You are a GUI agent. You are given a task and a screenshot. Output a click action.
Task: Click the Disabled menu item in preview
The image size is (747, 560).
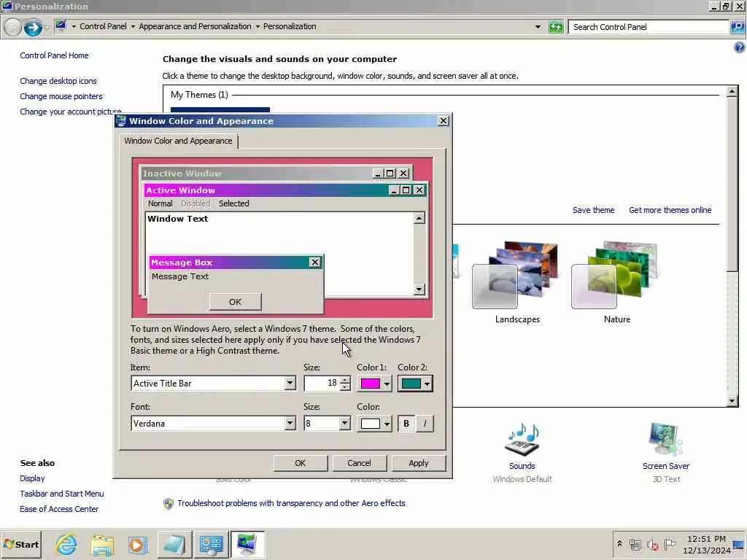coord(196,203)
